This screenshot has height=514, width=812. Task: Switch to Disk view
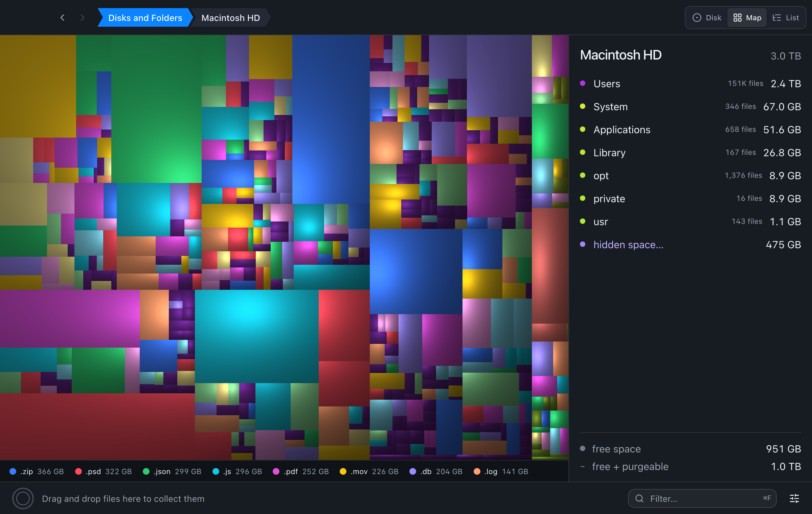tap(707, 18)
